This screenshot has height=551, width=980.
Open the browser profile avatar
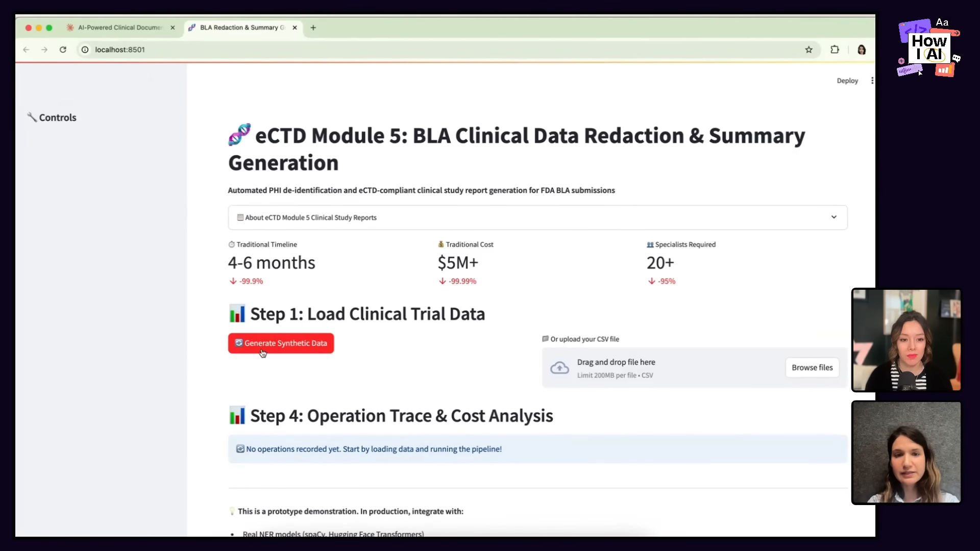(x=862, y=49)
